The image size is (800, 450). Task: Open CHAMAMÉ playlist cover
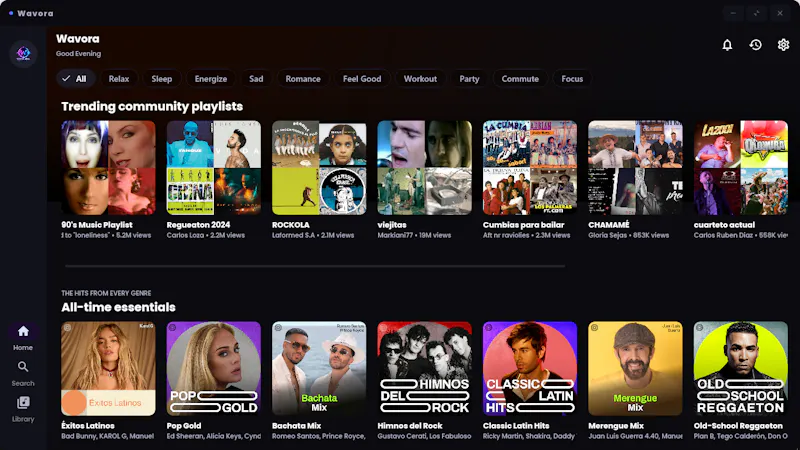coord(635,167)
